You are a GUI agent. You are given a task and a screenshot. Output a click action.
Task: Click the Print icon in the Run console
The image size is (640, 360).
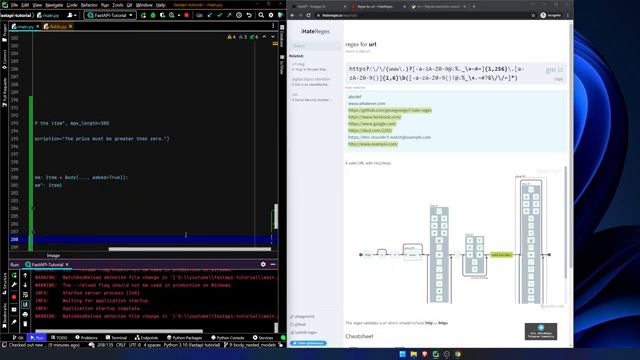(25, 314)
